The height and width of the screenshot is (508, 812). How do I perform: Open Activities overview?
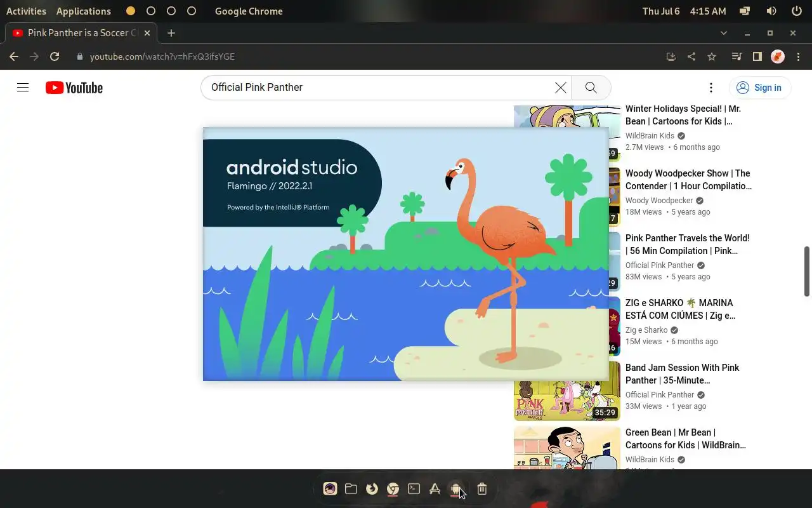[26, 11]
